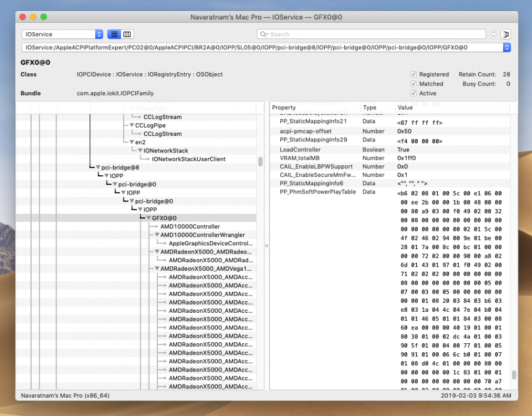Click the green zoom window button
Viewport: 532px width, 416px height.
point(44,17)
